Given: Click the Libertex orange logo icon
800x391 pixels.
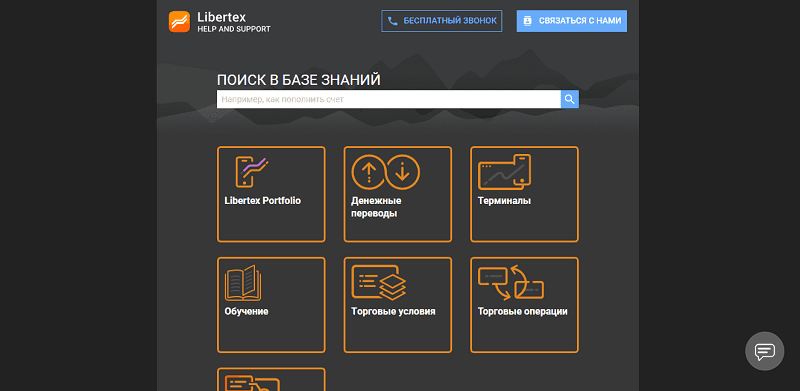Looking at the screenshot, I should [x=179, y=21].
